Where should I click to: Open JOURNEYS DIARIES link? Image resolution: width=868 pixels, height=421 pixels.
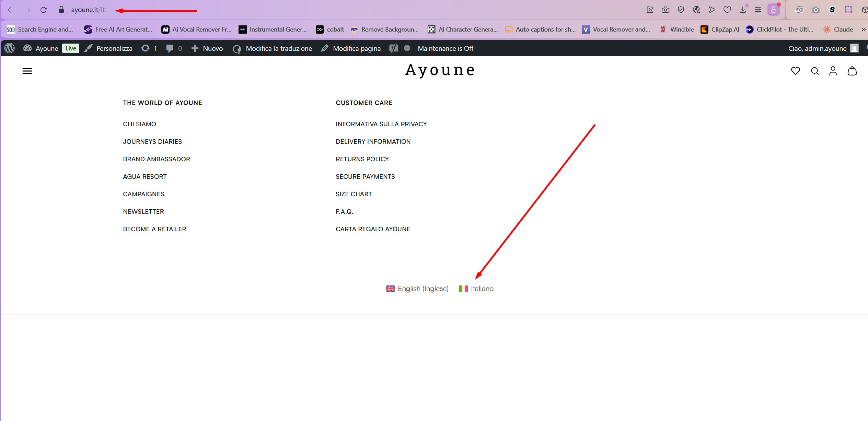click(x=152, y=142)
